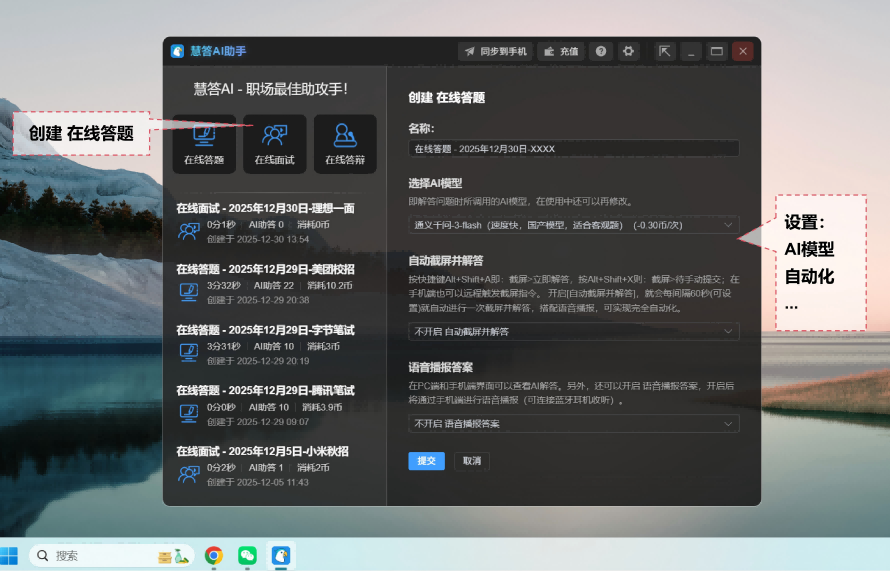Click the 名称 name input field
This screenshot has height=571, width=890.
pos(574,149)
